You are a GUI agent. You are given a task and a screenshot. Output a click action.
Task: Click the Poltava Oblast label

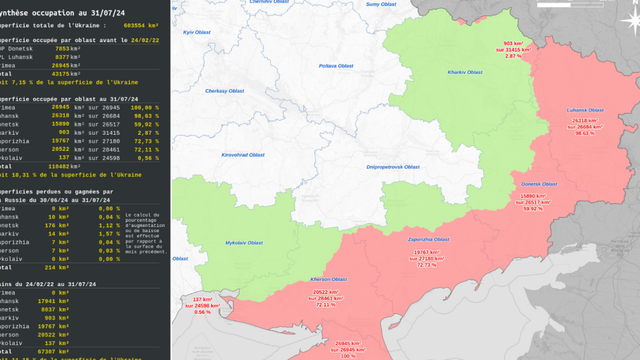tap(336, 66)
